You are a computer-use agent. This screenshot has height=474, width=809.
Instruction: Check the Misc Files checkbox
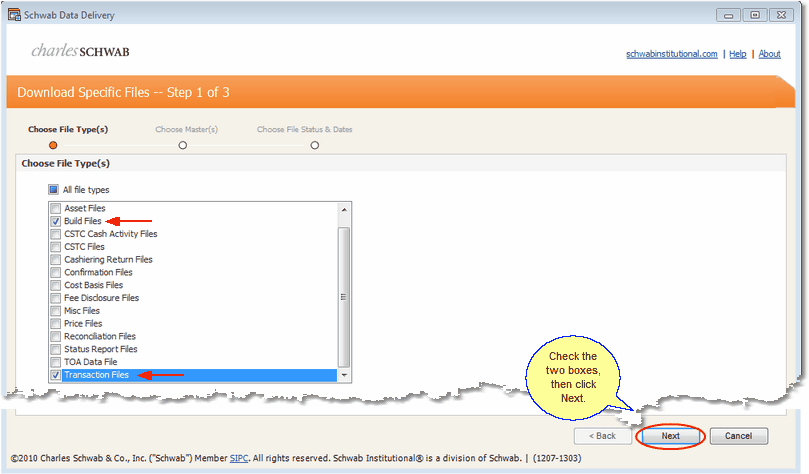[56, 311]
